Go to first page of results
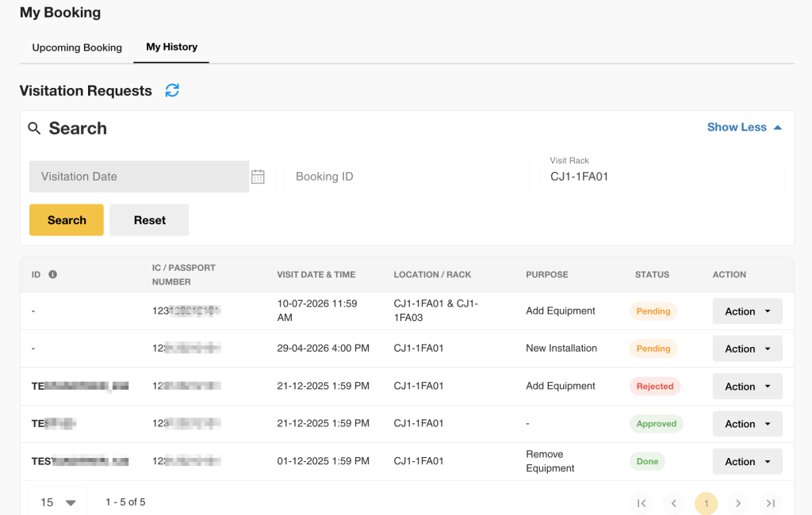Screen dimensions: 812x515 642,503
